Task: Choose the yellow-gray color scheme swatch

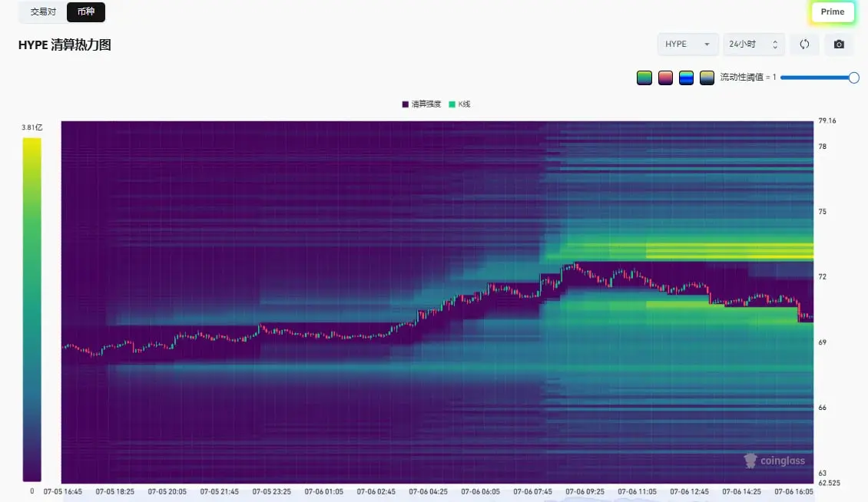Action: click(x=707, y=78)
